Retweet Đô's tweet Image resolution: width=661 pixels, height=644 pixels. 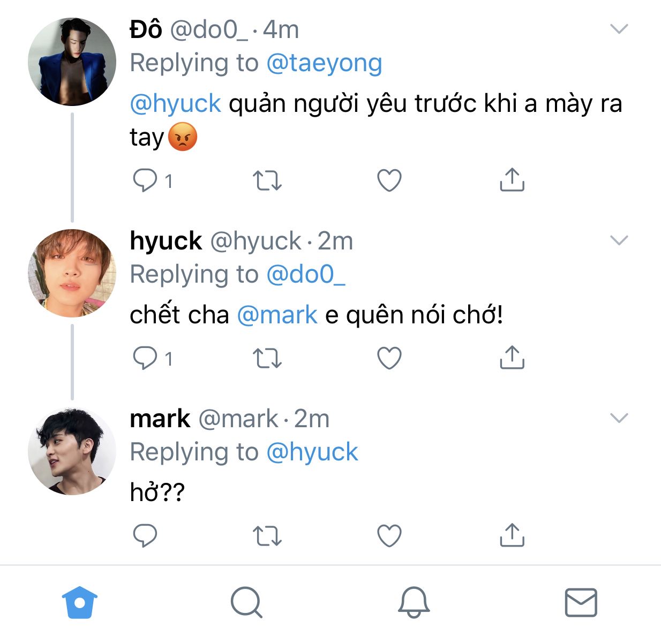point(267,180)
